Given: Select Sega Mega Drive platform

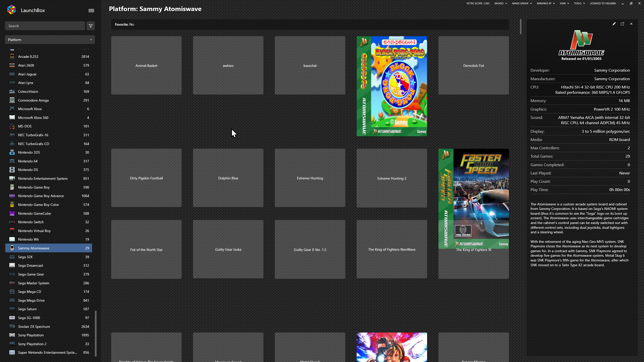Looking at the screenshot, I should 49,300.
